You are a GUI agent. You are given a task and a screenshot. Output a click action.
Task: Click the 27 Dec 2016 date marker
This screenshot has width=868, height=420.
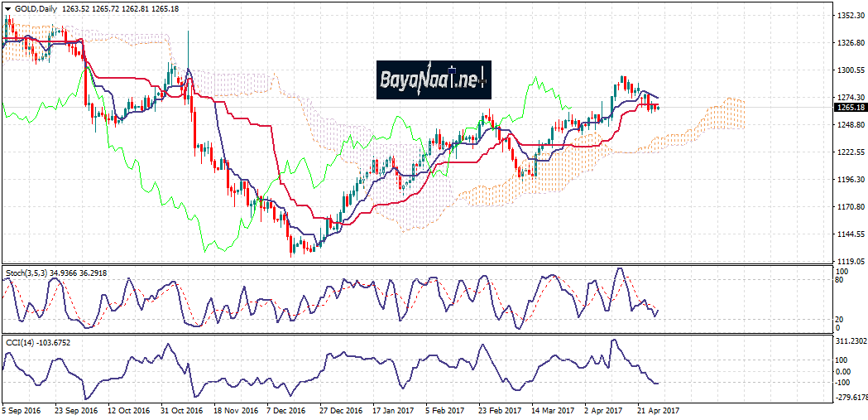click(340, 410)
